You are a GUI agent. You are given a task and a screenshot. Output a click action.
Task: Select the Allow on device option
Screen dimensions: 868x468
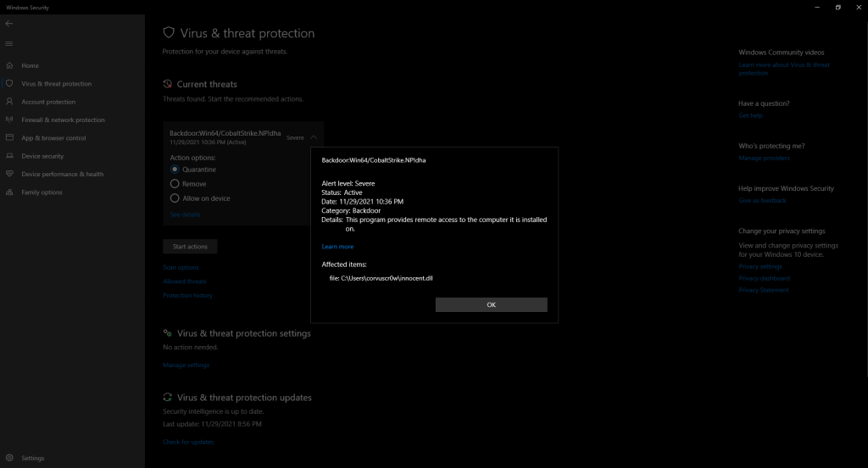click(x=175, y=198)
